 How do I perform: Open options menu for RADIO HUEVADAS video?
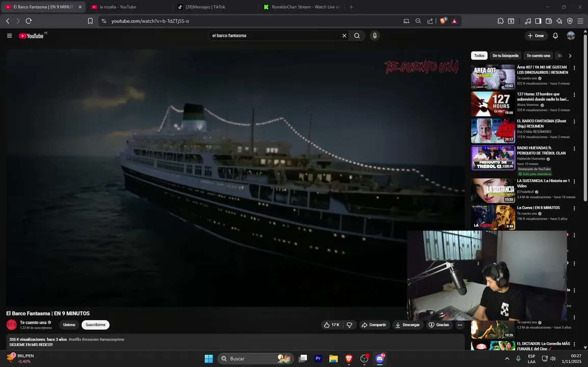click(x=574, y=149)
